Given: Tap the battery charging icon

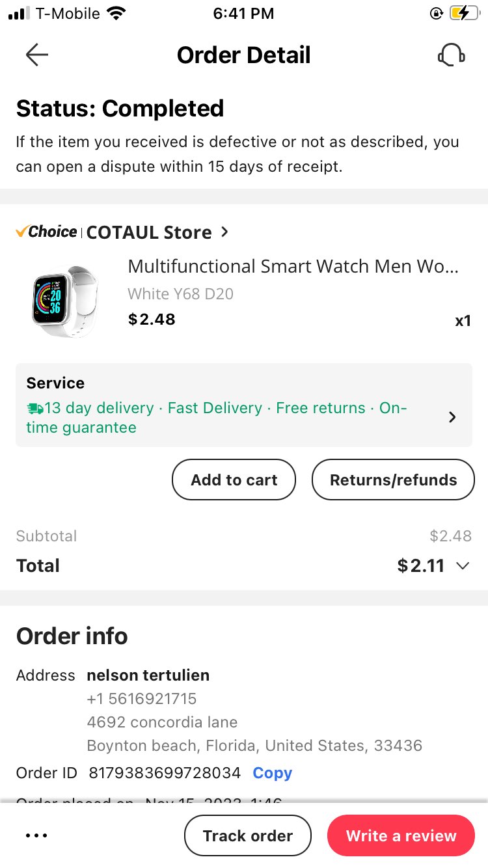Looking at the screenshot, I should point(463,13).
